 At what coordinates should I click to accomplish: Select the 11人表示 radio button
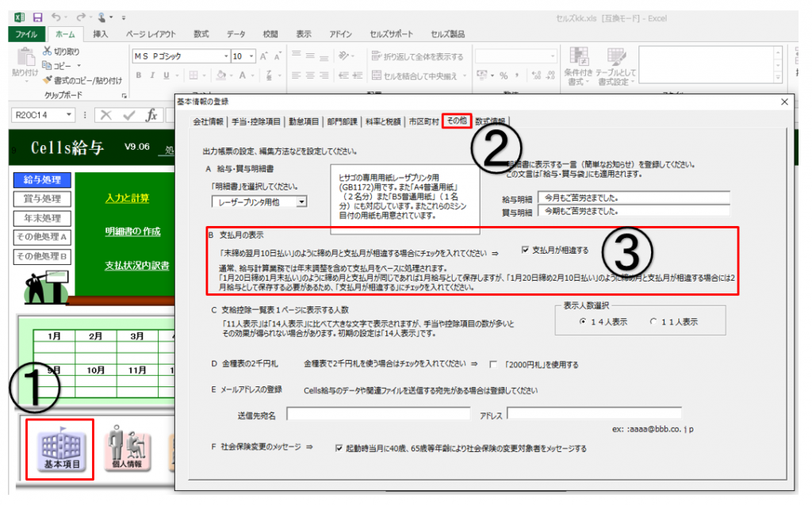(x=653, y=322)
